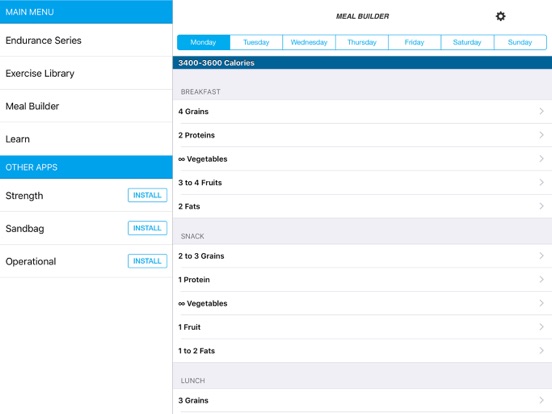Click the '1 to 2 Fats' text
Image resolution: width=552 pixels, height=414 pixels.
click(x=196, y=351)
